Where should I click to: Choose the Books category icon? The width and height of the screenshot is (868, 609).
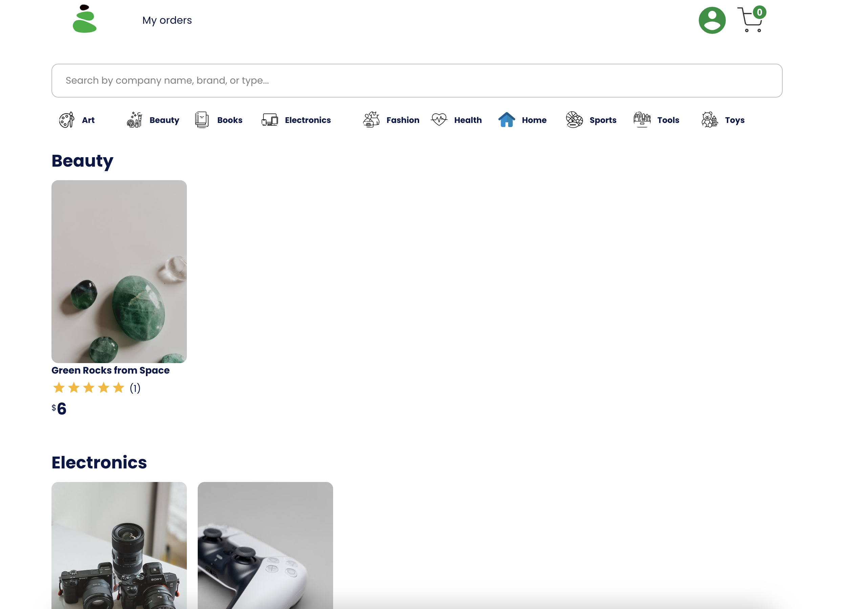[x=201, y=120]
